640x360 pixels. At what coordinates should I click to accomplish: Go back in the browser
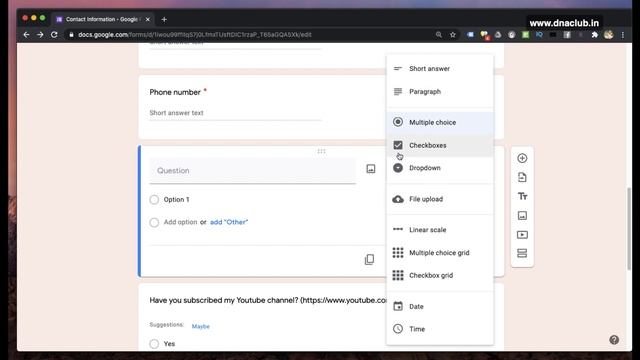point(27,35)
